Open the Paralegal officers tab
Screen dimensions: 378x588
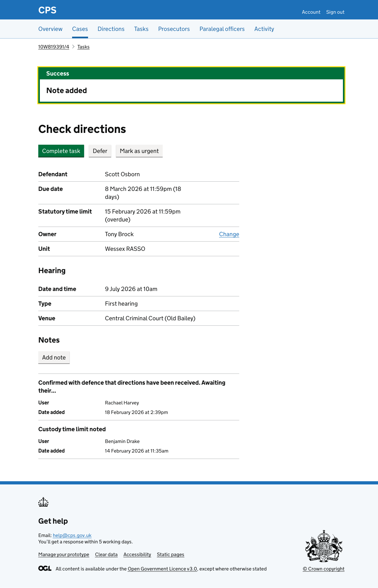click(x=222, y=29)
